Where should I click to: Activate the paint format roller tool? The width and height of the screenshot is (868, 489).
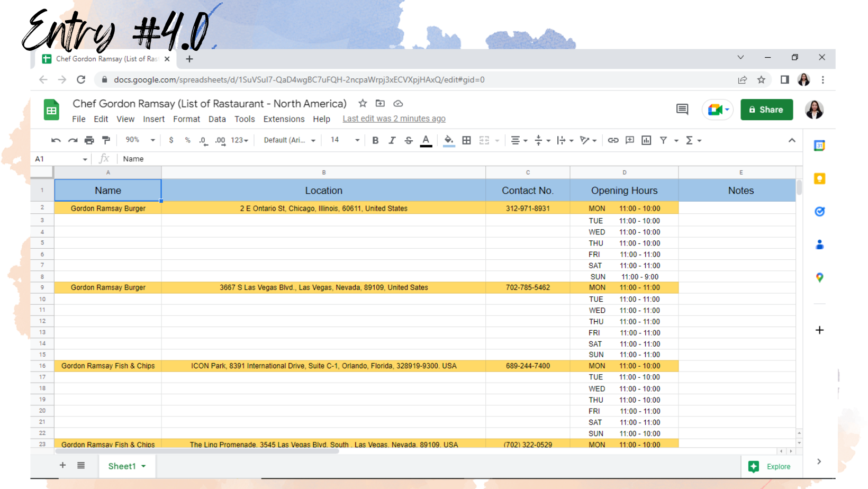106,140
